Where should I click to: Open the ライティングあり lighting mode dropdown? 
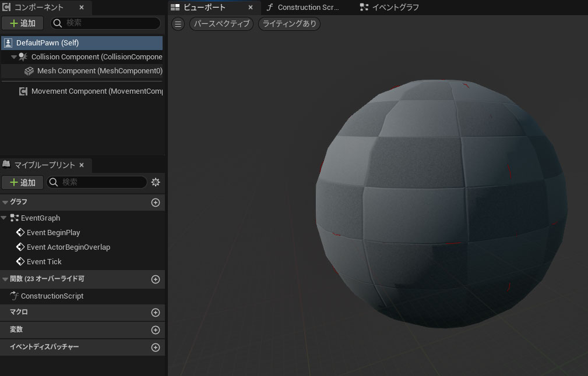pos(289,24)
